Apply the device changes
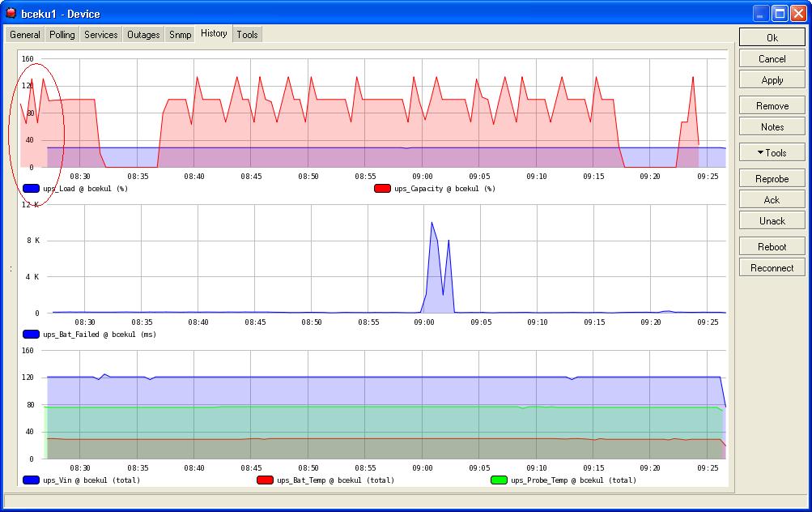The height and width of the screenshot is (512, 812). coord(772,80)
